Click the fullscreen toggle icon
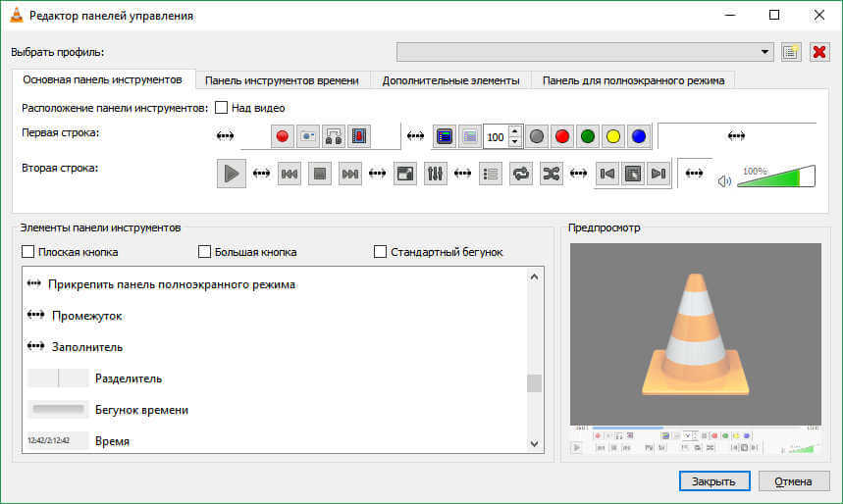 point(405,174)
